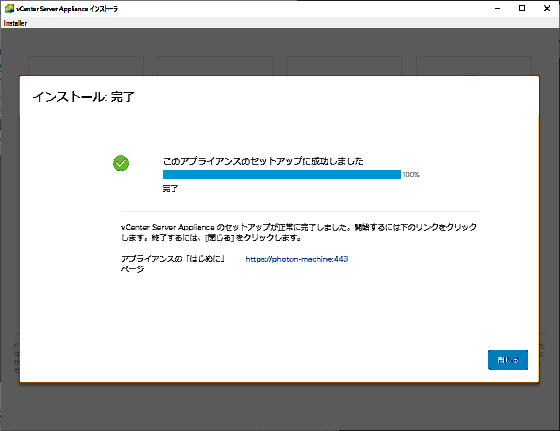Open the Installer menu
560x431 pixels.
pos(15,23)
